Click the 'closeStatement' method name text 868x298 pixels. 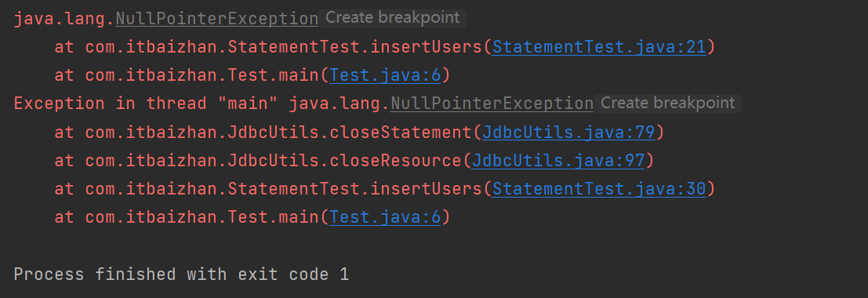pyautogui.click(x=401, y=133)
